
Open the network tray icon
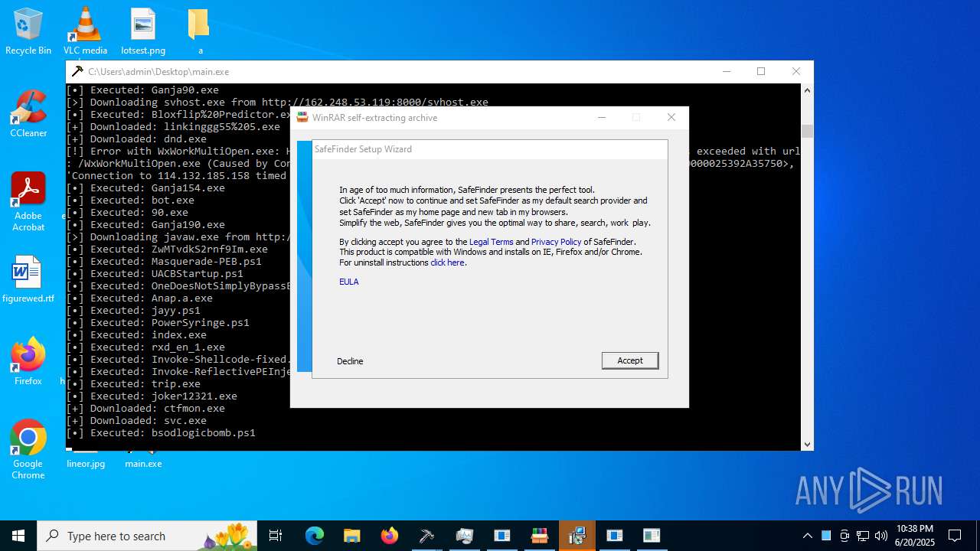pyautogui.click(x=863, y=536)
